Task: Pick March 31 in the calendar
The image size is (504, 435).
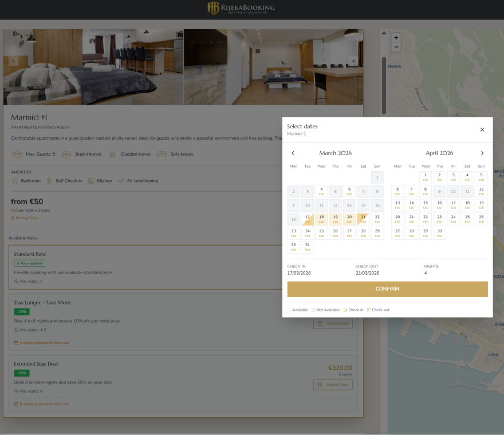Action: 308,247
